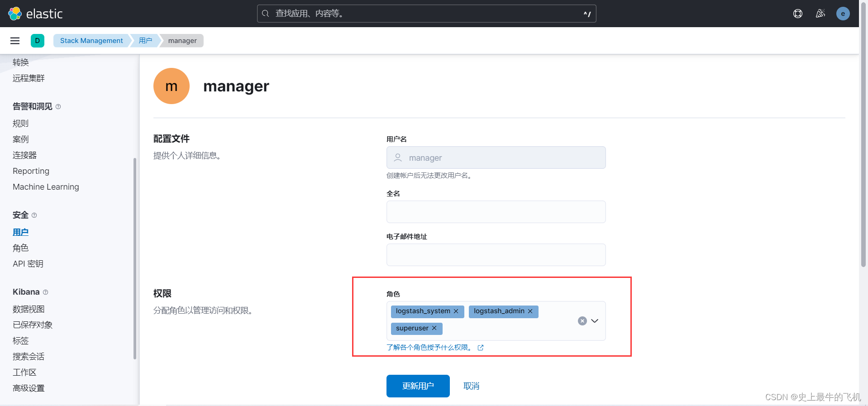This screenshot has height=406, width=868.
Task: Open 高级设置 in sidebar
Action: [x=29, y=388]
